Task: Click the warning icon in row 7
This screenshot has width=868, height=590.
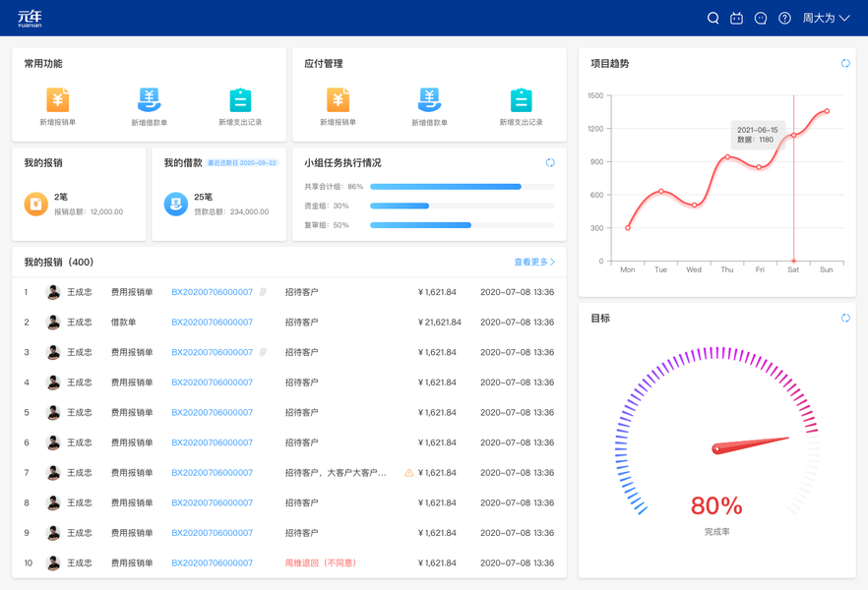Action: pyautogui.click(x=409, y=473)
